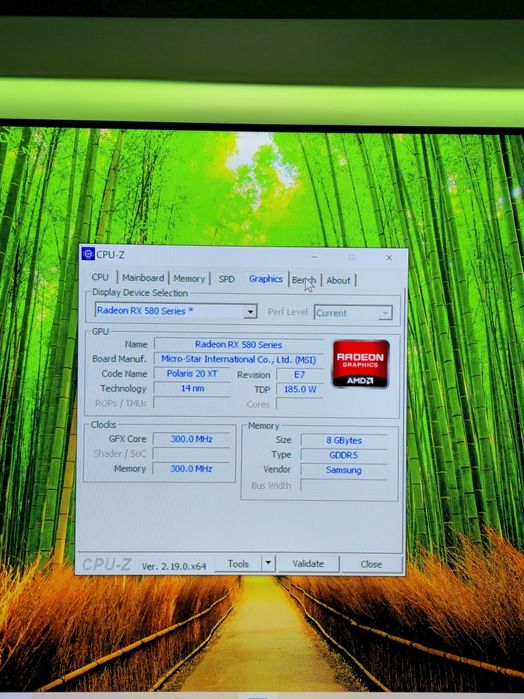The image size is (524, 699).
Task: Click the 14 nm technology value
Action: [192, 388]
